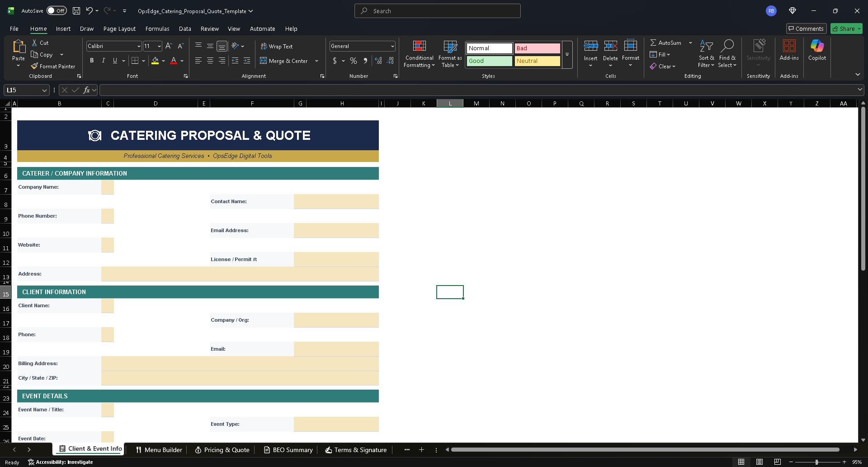
Task: Decrease the cell indent
Action: [x=235, y=61]
